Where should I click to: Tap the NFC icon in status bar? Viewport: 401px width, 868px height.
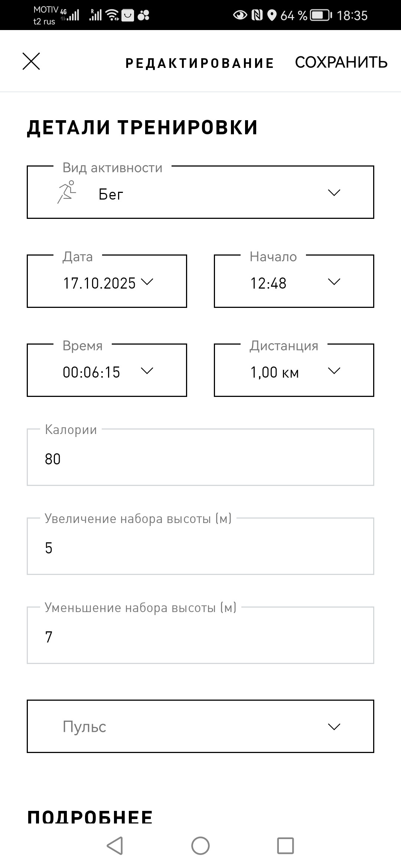click(257, 15)
